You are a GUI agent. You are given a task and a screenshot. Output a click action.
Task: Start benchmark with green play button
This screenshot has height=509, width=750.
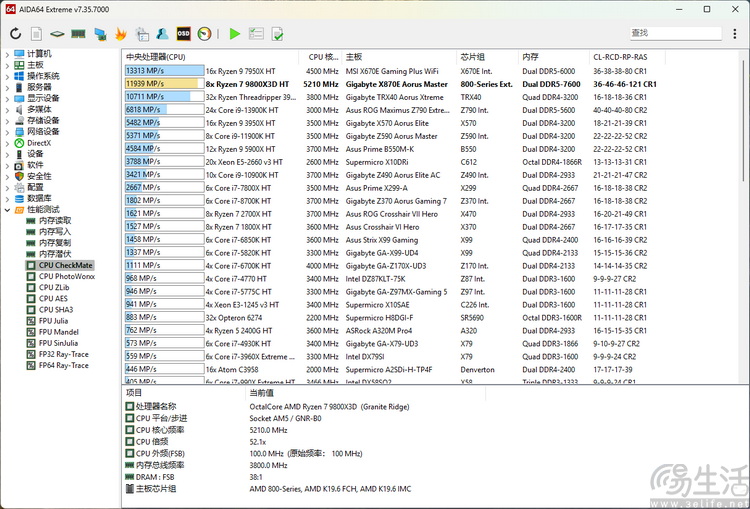pos(234,33)
